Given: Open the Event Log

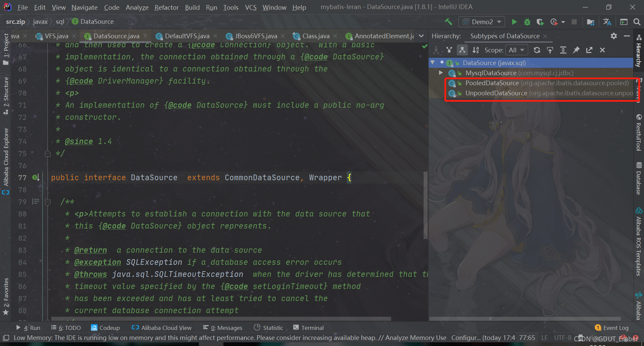Looking at the screenshot, I should click(612, 328).
